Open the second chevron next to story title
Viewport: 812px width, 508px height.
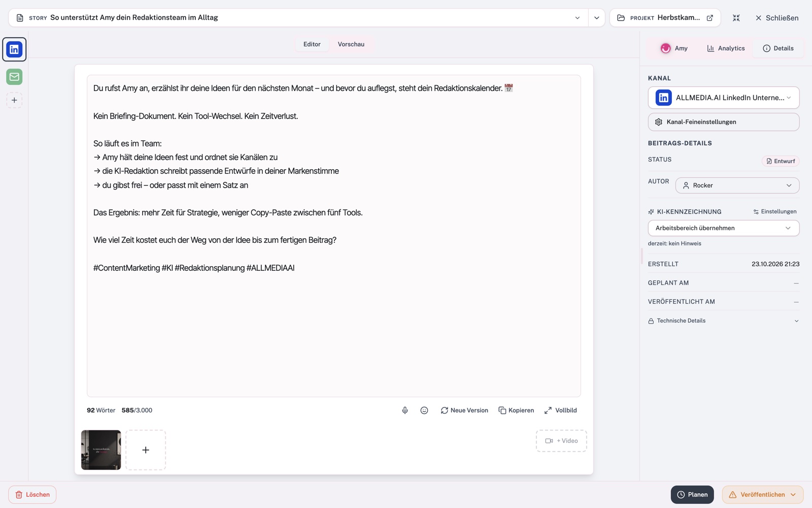[x=597, y=18]
